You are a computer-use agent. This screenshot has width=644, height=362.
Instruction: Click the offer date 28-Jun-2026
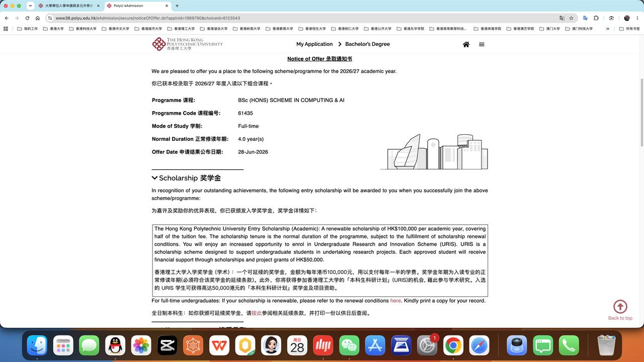[253, 152]
